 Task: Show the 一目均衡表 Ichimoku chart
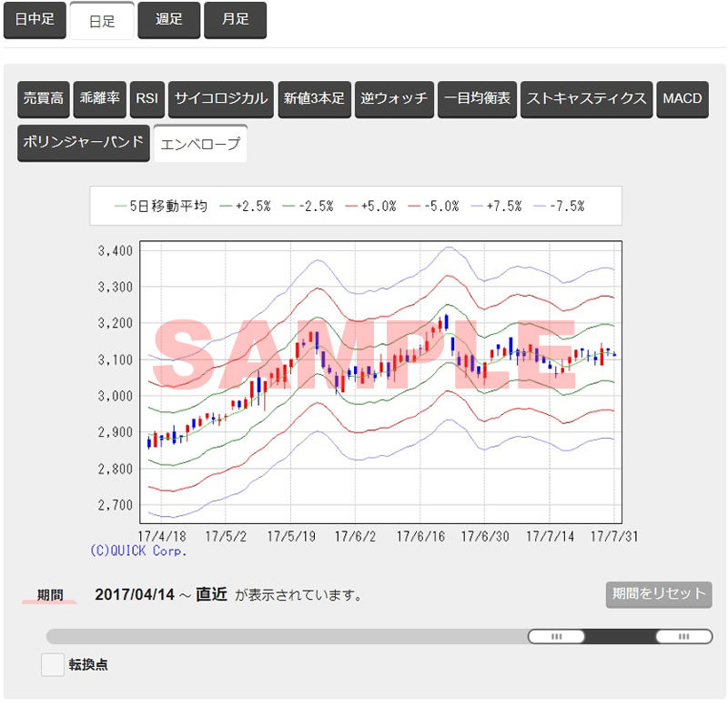point(477,99)
